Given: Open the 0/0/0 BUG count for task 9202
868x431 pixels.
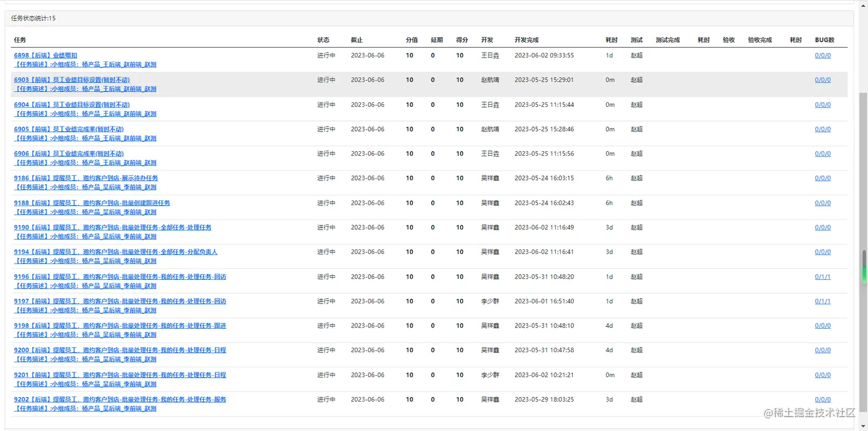Looking at the screenshot, I should pyautogui.click(x=823, y=399).
